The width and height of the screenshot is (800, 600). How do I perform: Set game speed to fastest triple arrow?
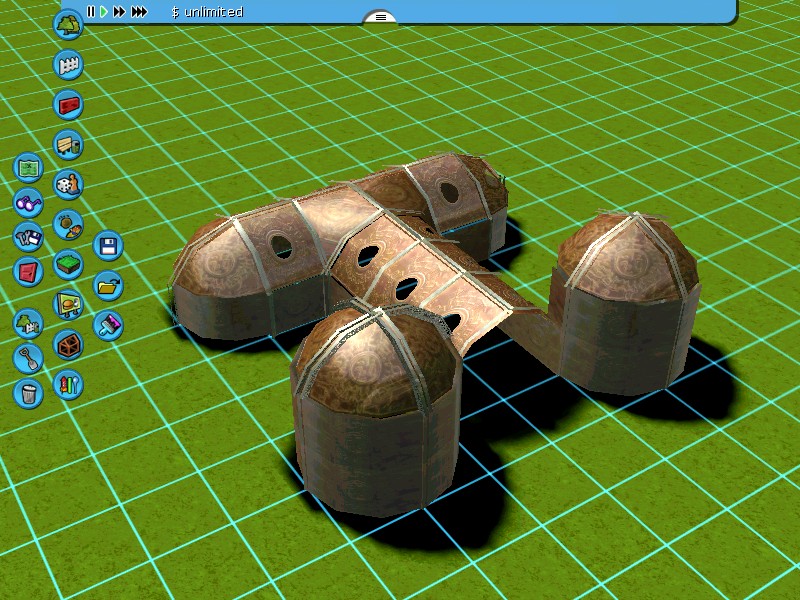pyautogui.click(x=139, y=12)
